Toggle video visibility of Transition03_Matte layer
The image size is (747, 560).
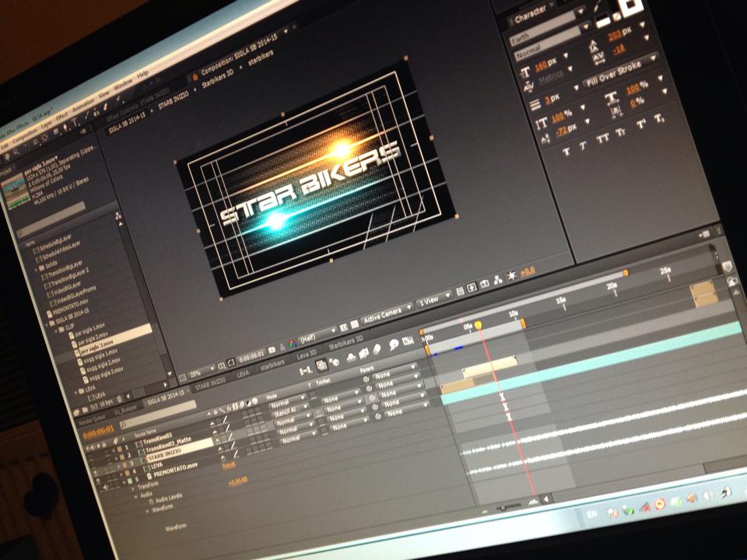91,464
